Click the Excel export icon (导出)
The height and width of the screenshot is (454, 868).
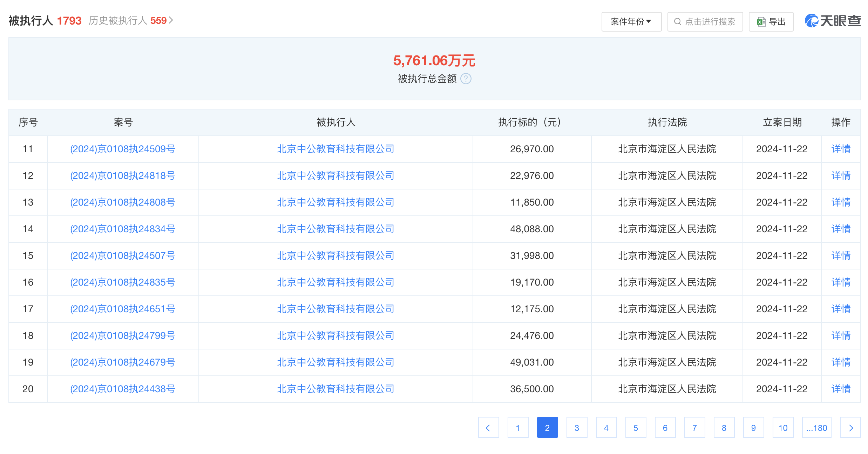coord(761,22)
